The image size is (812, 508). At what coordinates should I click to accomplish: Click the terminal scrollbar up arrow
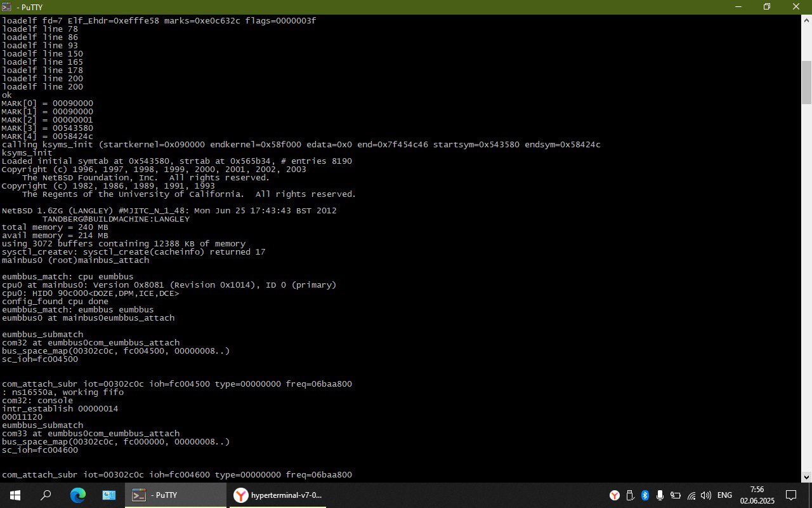tap(806, 20)
